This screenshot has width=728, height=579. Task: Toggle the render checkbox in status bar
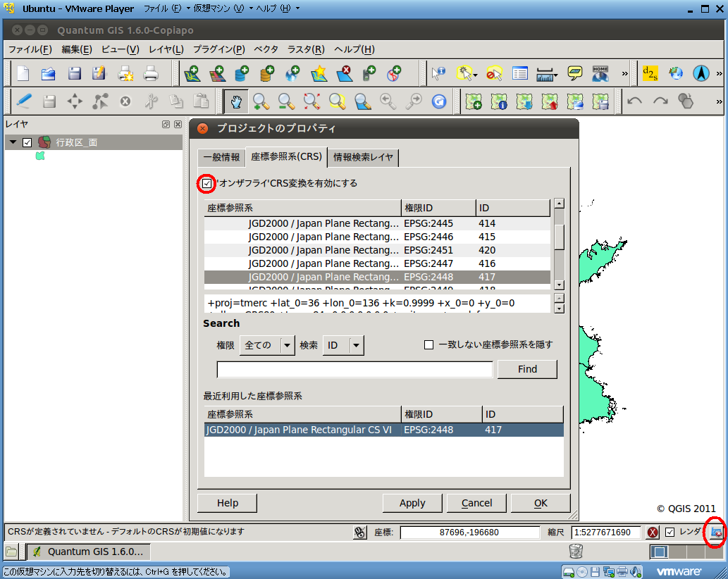670,532
